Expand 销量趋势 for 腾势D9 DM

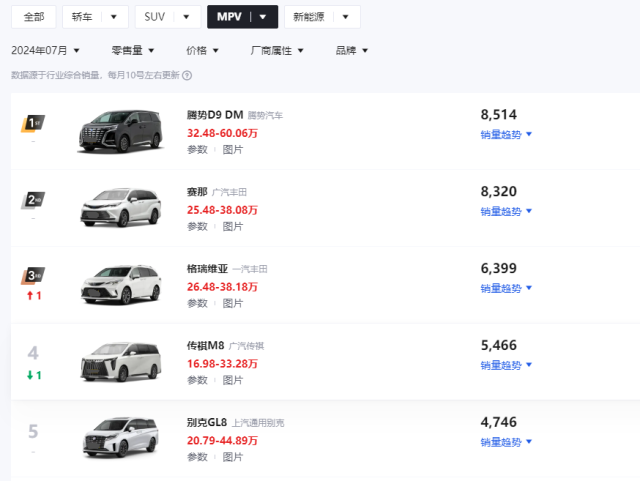[506, 134]
